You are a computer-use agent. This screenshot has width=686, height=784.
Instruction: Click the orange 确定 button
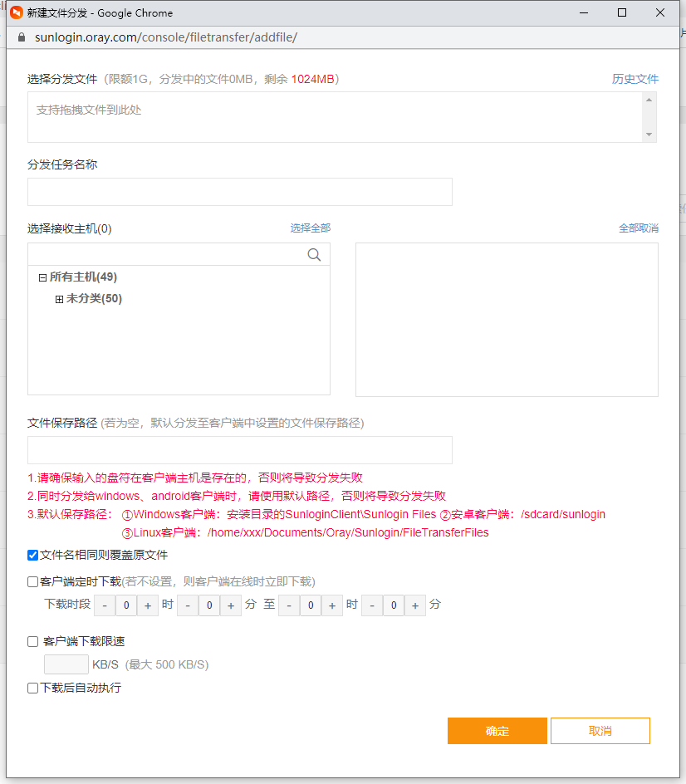[x=497, y=731]
